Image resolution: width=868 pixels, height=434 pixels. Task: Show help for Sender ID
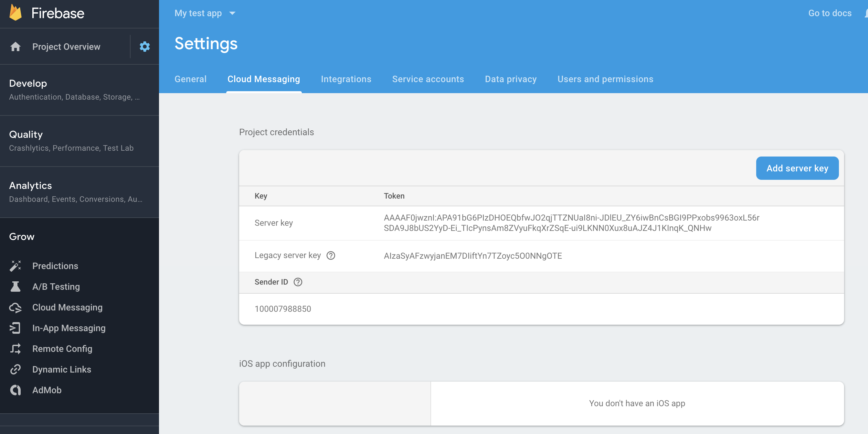click(298, 282)
